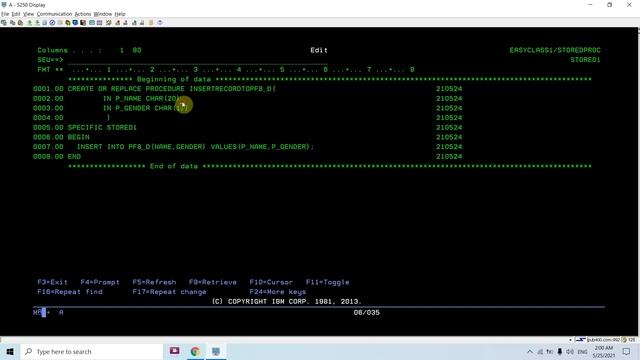Click the SEU==> command input line
The height and width of the screenshot is (360, 640).
[x=198, y=60]
